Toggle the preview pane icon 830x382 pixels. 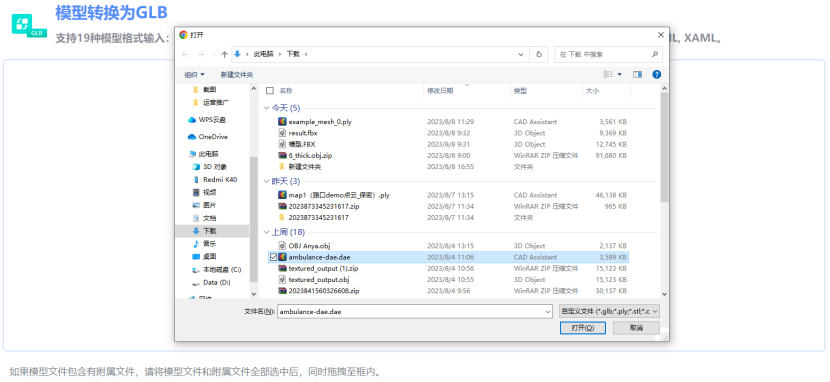(637, 75)
